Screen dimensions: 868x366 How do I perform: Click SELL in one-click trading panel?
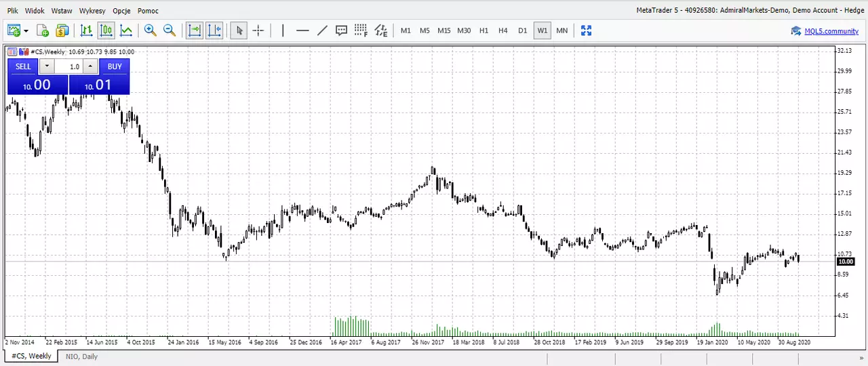click(23, 66)
